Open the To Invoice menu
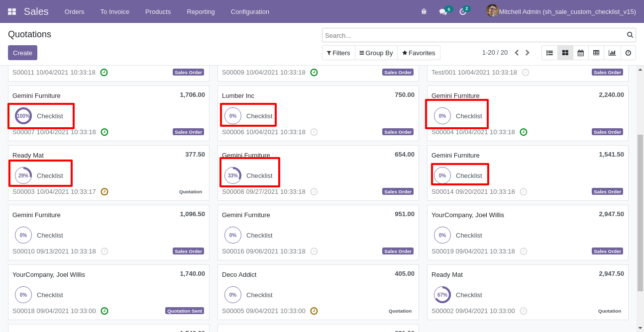This screenshot has width=644, height=332. (x=114, y=11)
